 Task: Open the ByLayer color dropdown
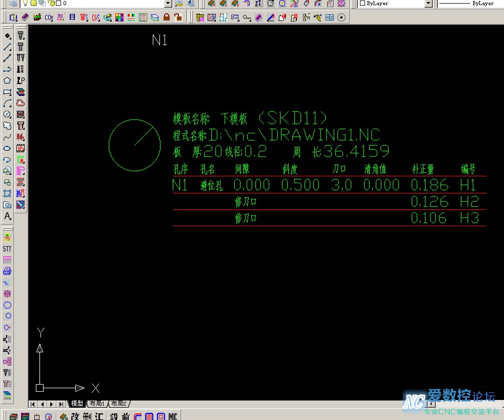point(428,4)
